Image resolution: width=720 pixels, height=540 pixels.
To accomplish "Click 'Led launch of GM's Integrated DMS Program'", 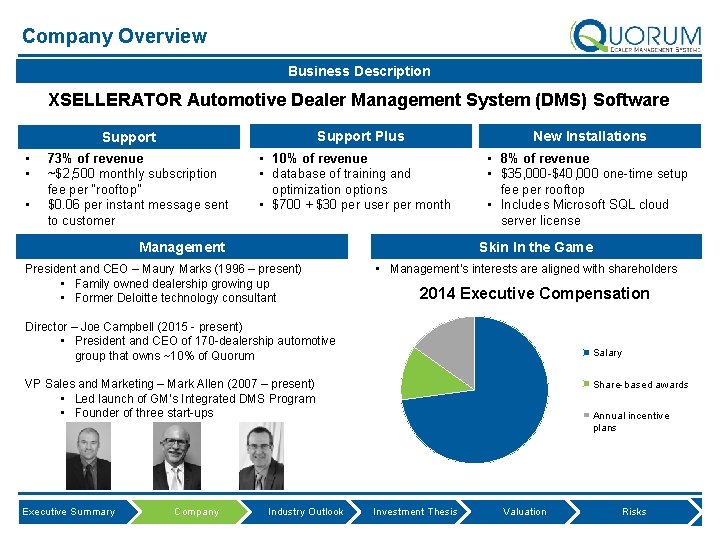I will click(195, 399).
